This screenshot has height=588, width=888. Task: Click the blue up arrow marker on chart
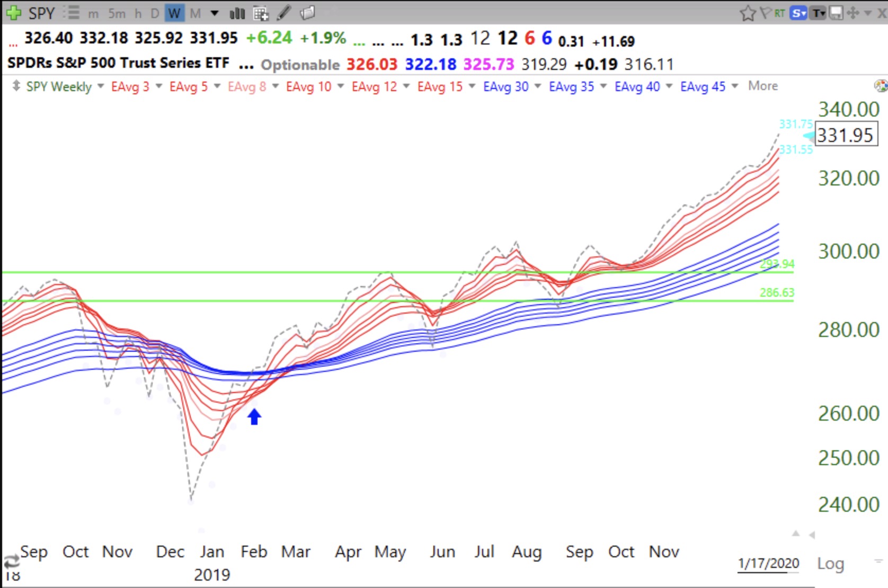pos(254,417)
